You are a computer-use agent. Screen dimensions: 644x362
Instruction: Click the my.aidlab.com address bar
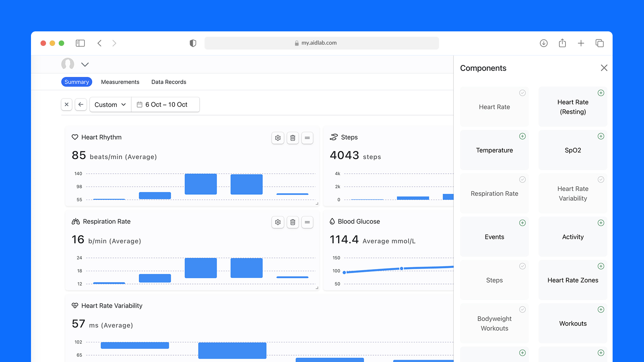click(322, 43)
